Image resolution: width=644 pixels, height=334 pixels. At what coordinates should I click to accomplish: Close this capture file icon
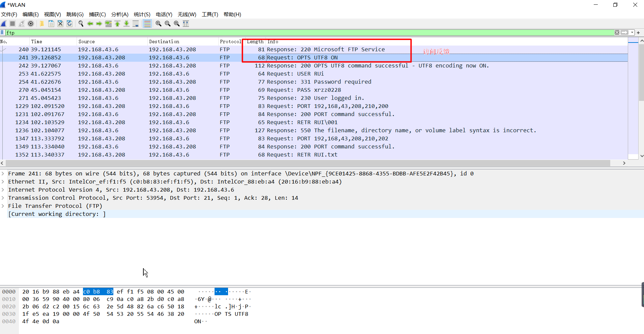click(60, 24)
